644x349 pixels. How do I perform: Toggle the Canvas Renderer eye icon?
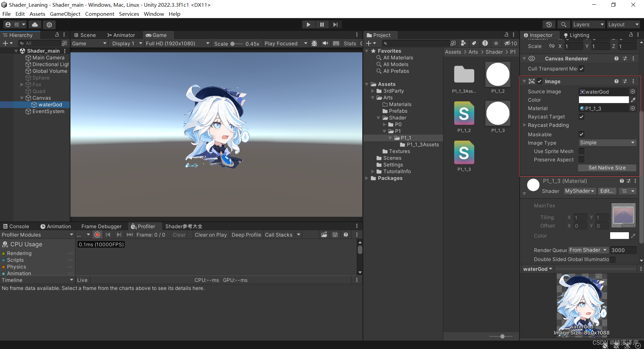[x=532, y=58]
